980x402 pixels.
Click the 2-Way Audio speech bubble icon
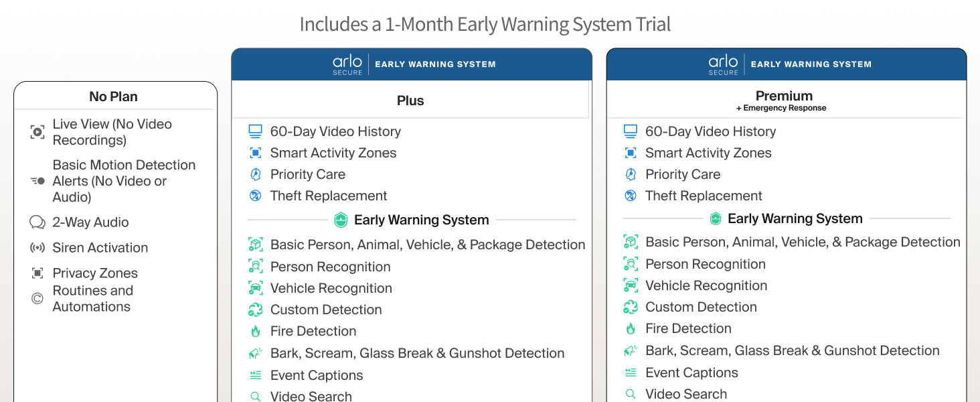(37, 222)
